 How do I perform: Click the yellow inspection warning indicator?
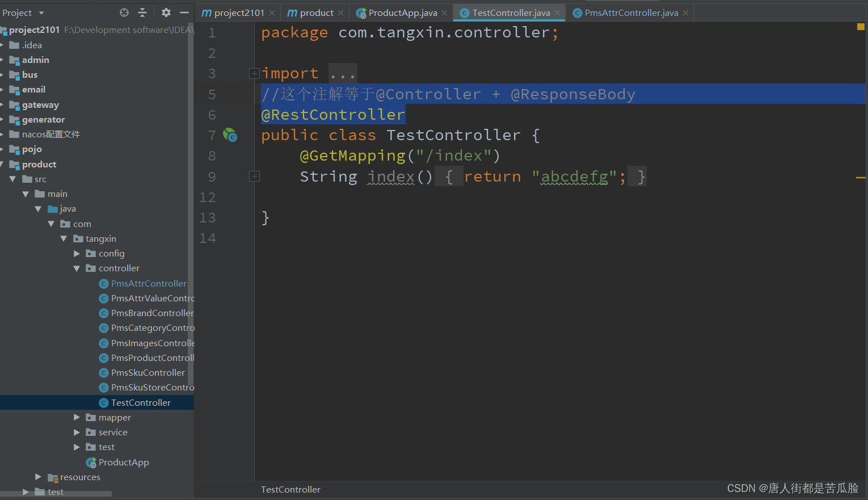[861, 27]
